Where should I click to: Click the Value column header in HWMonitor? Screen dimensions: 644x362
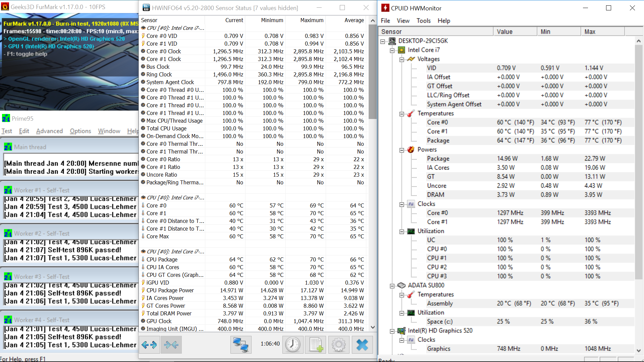(515, 32)
